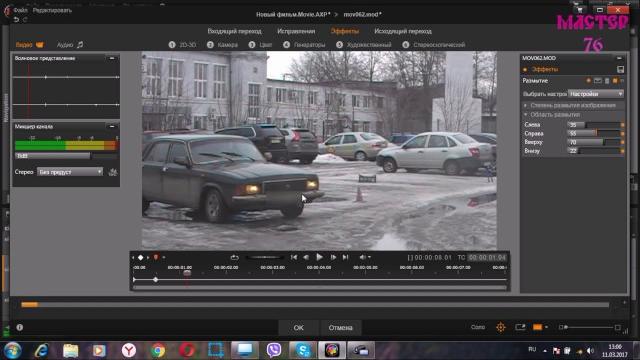Adjust the Вверху blur slider
Image resolution: width=640 pixels, height=360 pixels.
[594, 142]
